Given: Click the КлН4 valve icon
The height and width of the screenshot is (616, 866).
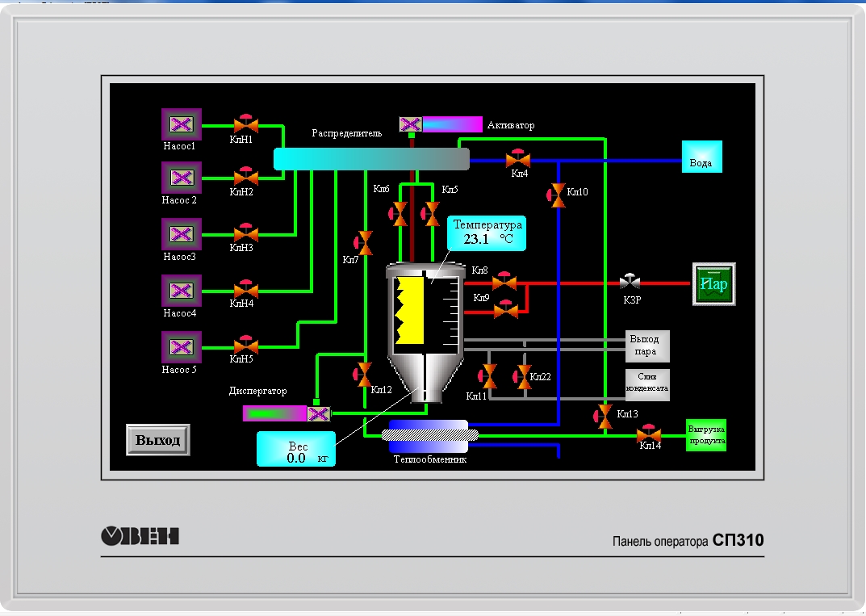Looking at the screenshot, I should [x=245, y=290].
